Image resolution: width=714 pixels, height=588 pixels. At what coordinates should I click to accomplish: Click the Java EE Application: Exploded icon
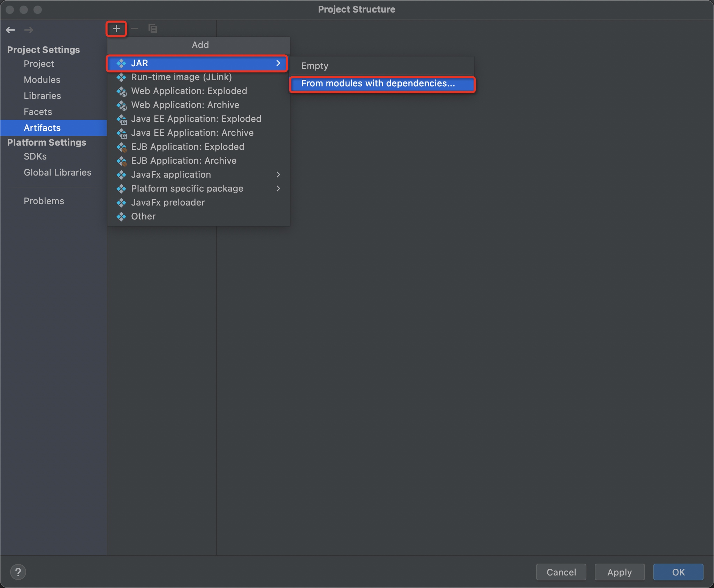[122, 119]
